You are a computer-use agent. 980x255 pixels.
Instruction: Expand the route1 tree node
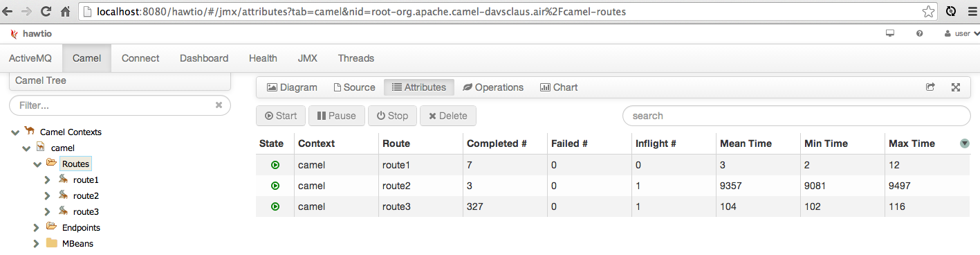point(47,179)
